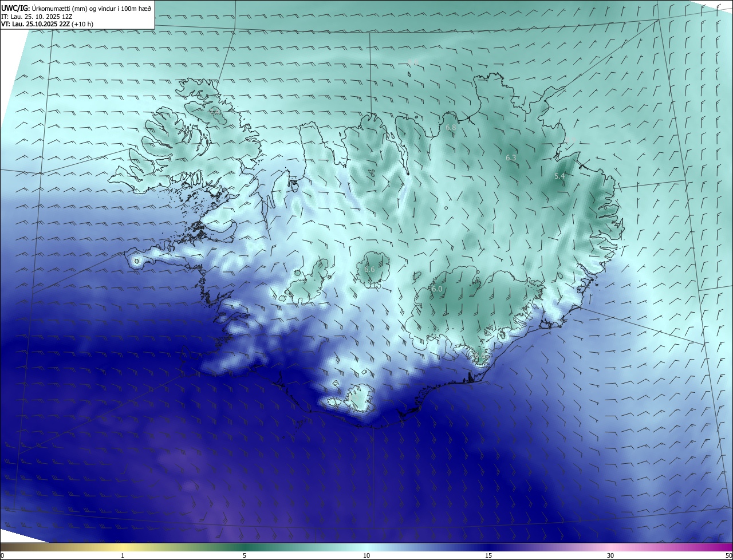Click the legend tick label 30
This screenshot has height=560, width=733.
[x=610, y=555]
